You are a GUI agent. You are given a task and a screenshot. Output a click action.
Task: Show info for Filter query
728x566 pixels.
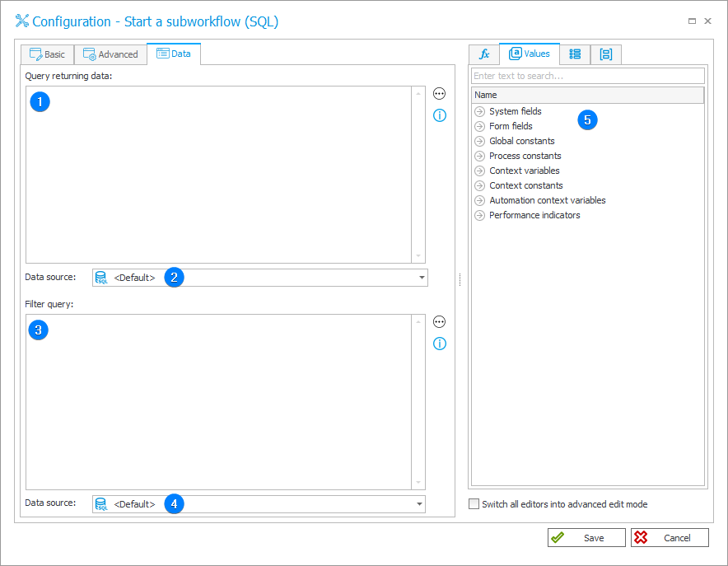(x=439, y=344)
